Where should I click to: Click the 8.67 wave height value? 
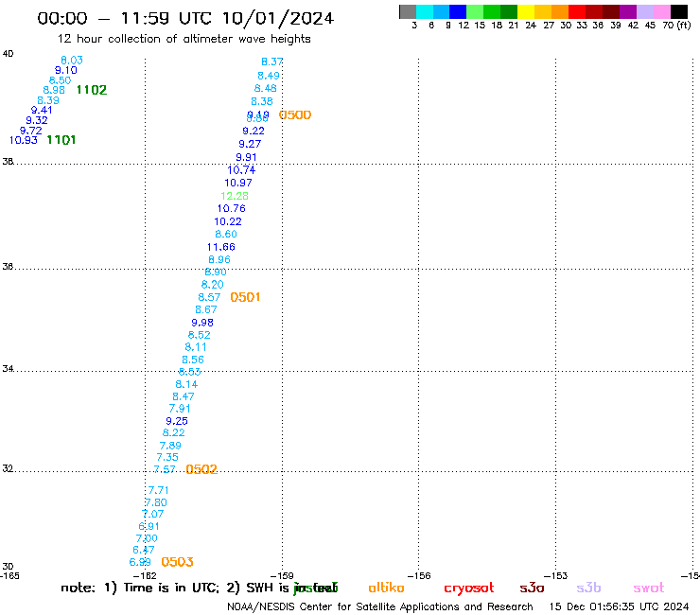(x=206, y=310)
